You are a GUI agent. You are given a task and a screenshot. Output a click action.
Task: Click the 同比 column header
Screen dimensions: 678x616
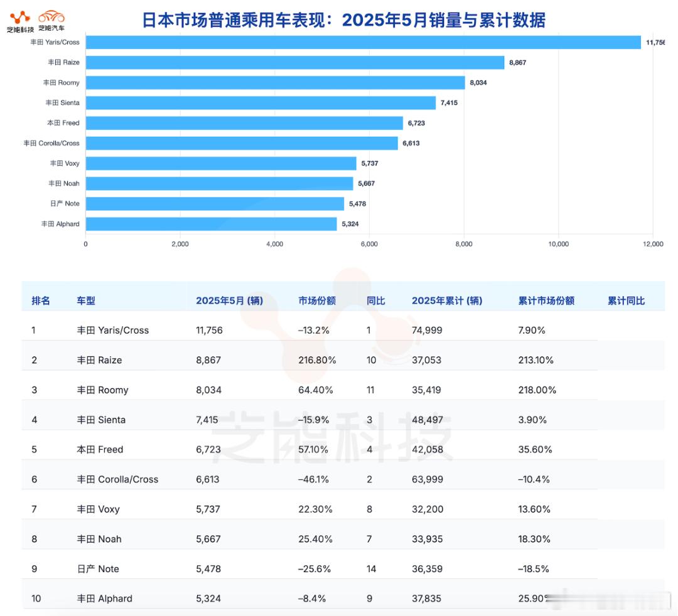tap(376, 300)
